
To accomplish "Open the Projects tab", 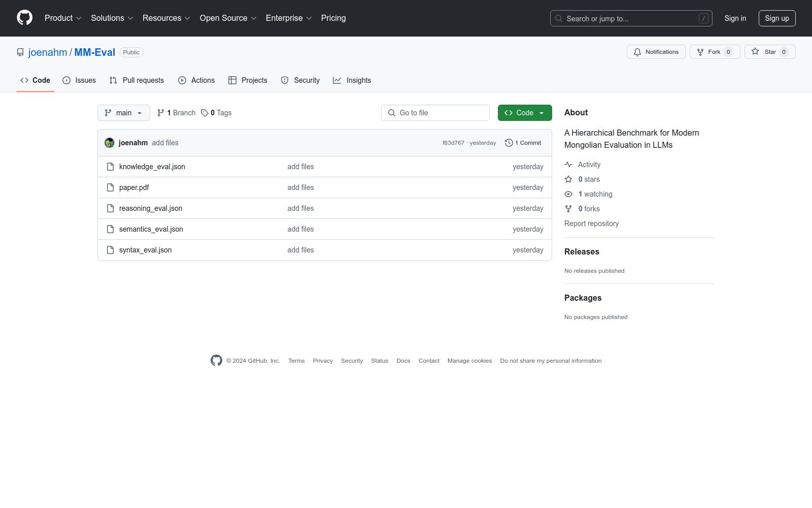I will 248,80.
